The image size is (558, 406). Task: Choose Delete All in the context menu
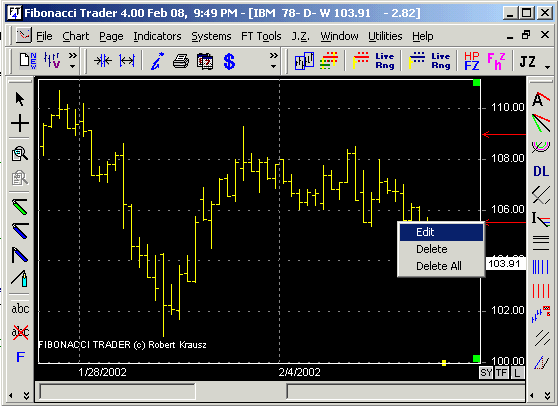tap(441, 266)
